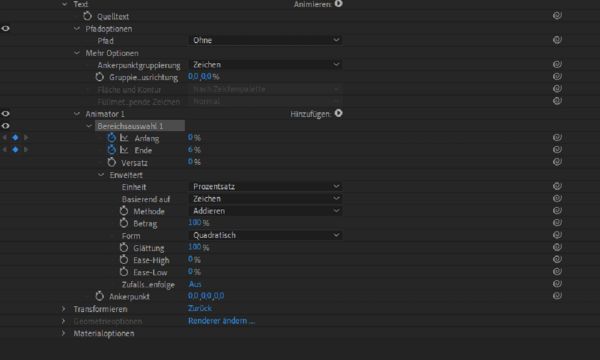Toggle the Ease-High stopwatch

coord(124,260)
